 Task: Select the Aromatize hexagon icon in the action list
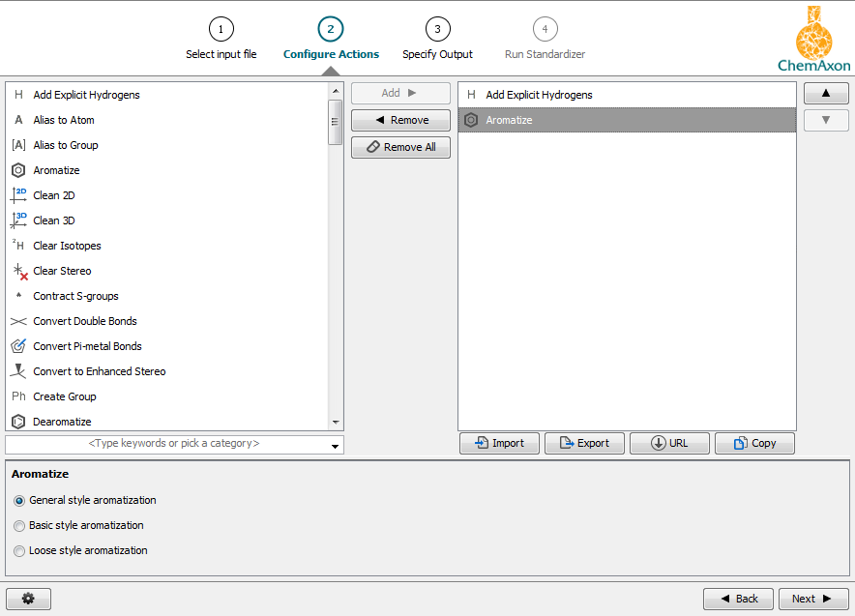click(17, 170)
